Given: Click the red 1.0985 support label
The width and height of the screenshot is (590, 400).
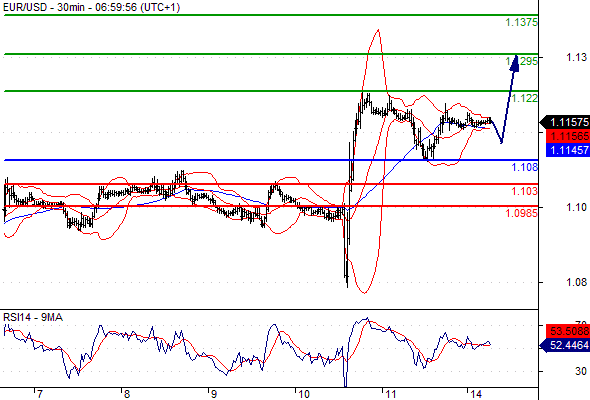Looking at the screenshot, I should tap(521, 213).
